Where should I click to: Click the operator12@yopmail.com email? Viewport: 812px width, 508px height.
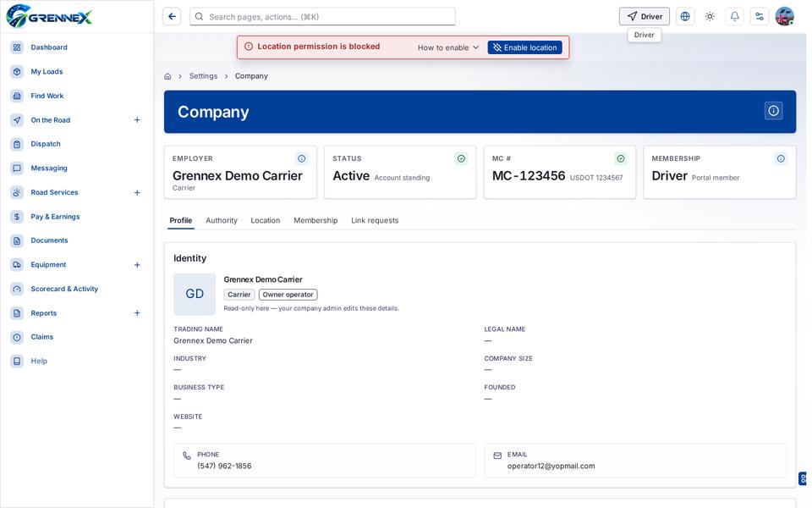coord(551,466)
